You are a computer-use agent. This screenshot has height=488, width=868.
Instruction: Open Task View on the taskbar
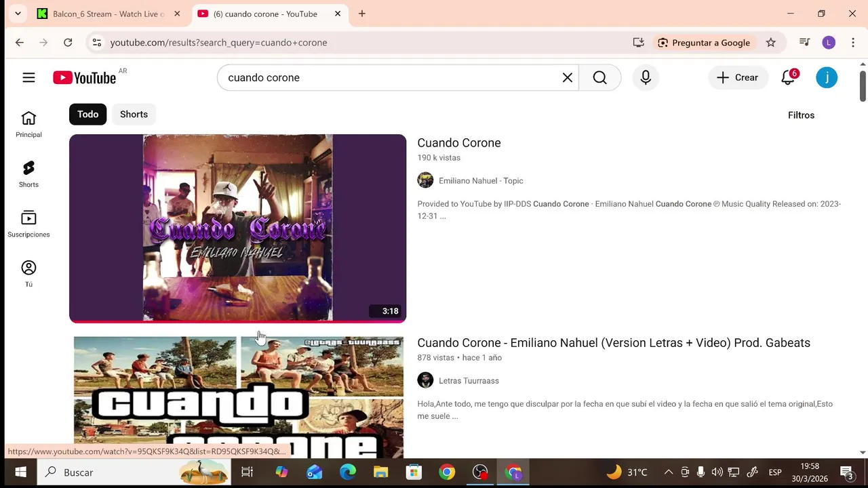click(248, 472)
